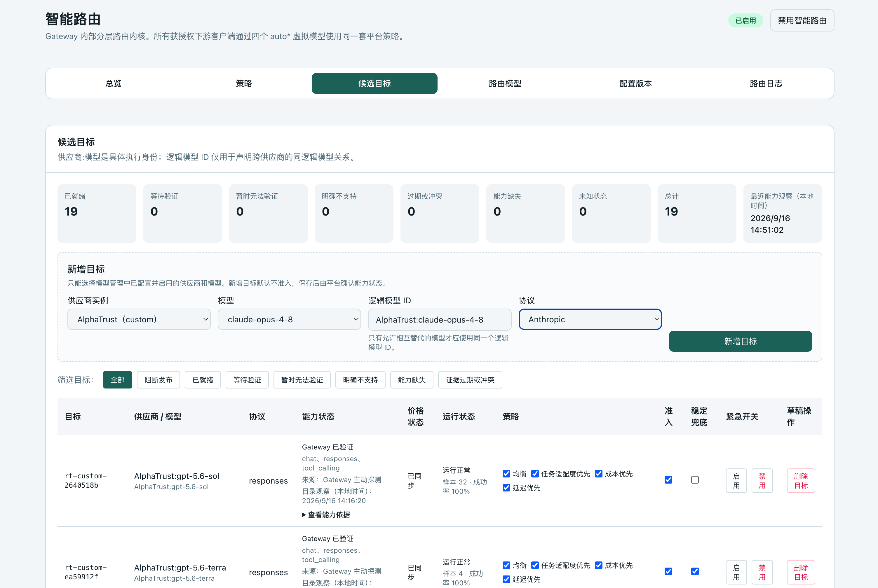This screenshot has width=878, height=588.
Task: Filter targets by 已就绪
Action: [x=203, y=380]
